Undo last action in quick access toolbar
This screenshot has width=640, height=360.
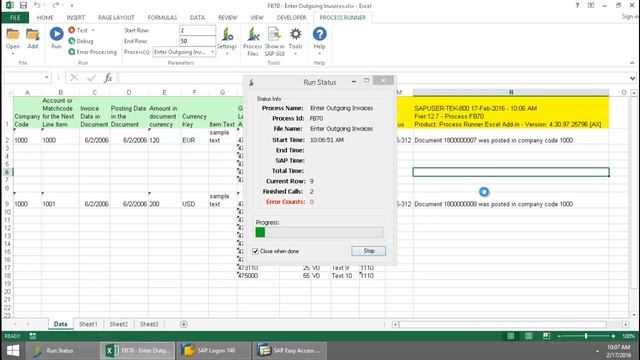pos(37,5)
